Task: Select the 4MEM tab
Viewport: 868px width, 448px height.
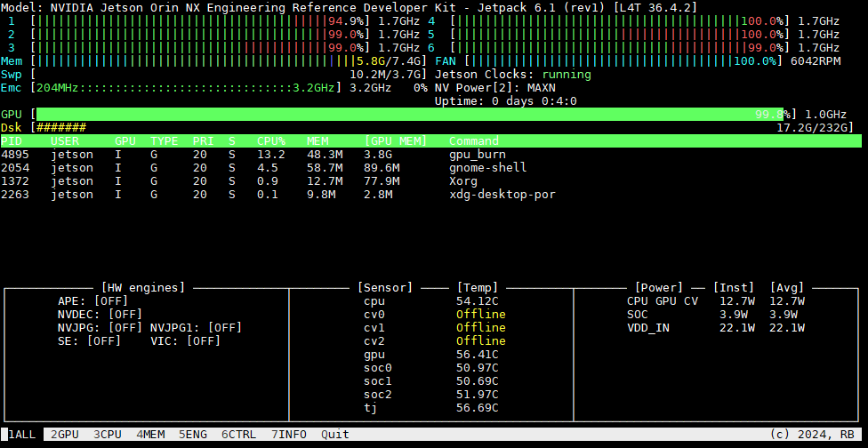Action: pyautogui.click(x=150, y=435)
